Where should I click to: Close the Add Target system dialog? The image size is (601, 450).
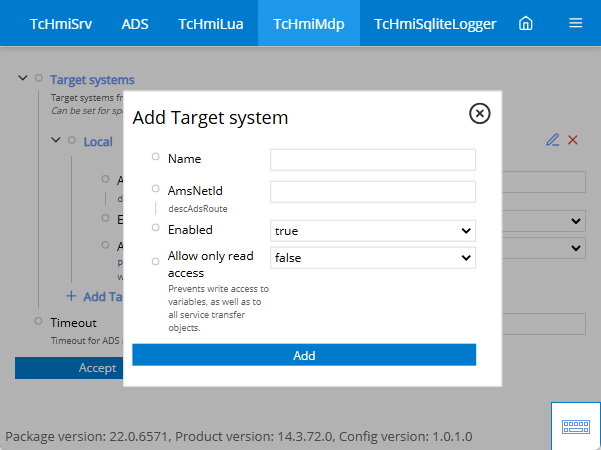tap(479, 113)
